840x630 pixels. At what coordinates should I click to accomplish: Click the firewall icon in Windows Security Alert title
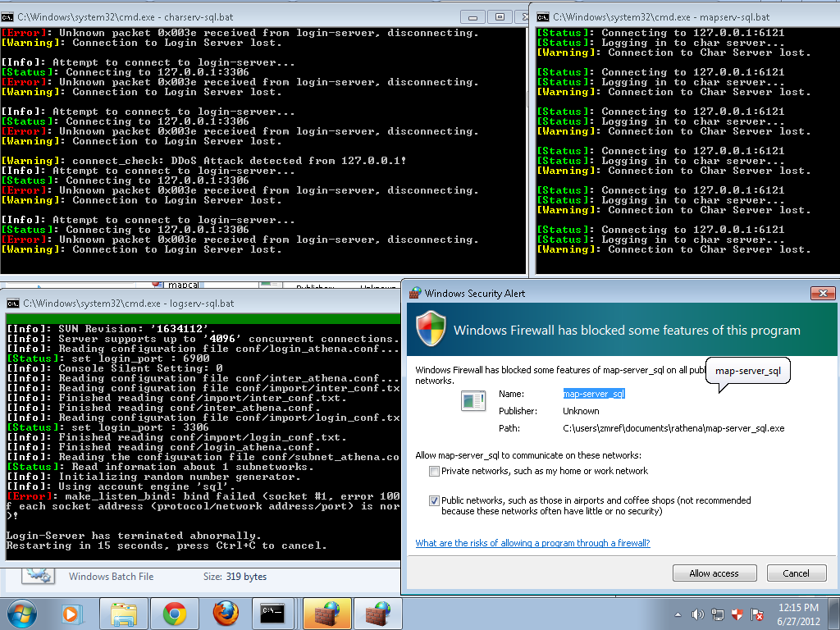point(414,293)
